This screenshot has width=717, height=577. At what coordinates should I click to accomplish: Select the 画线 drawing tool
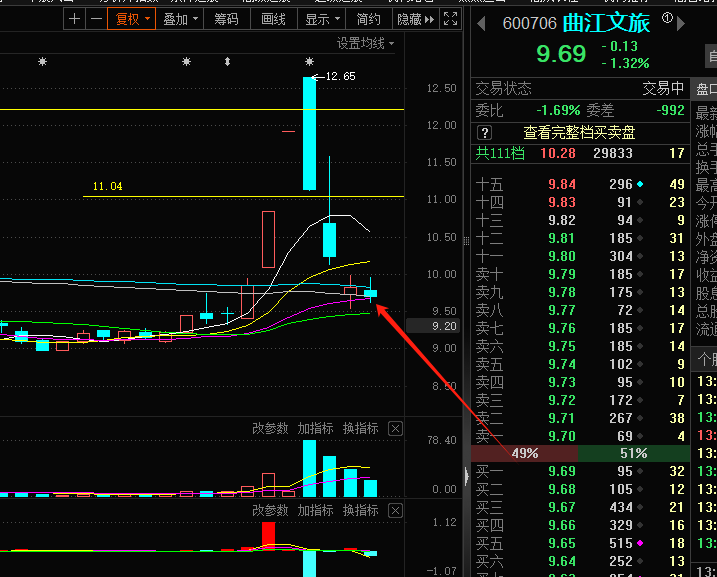273,19
